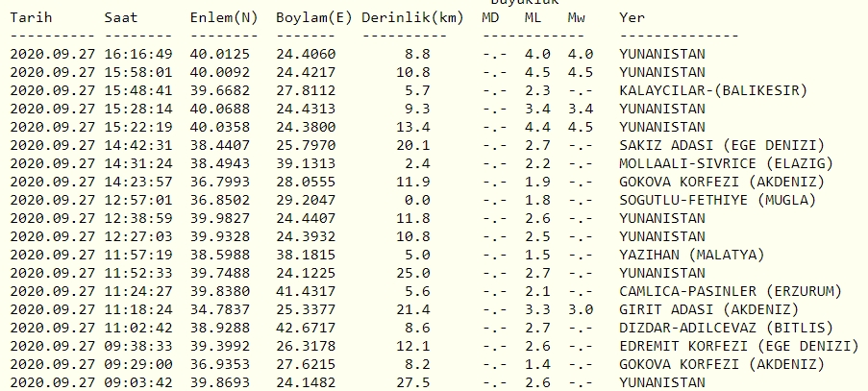Click the EDREMIT KORFEZI (EGE DENIZI) location

(x=738, y=347)
